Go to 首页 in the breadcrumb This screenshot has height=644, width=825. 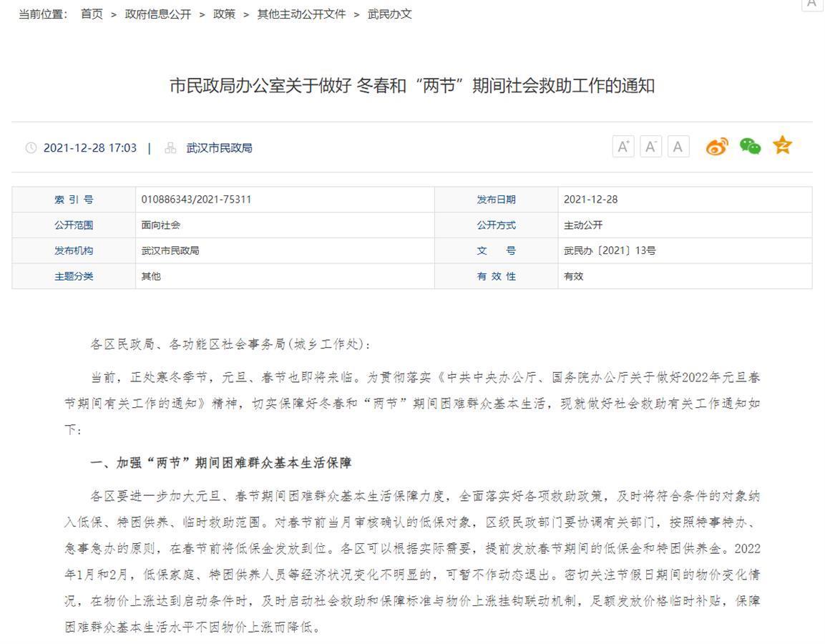[x=92, y=14]
